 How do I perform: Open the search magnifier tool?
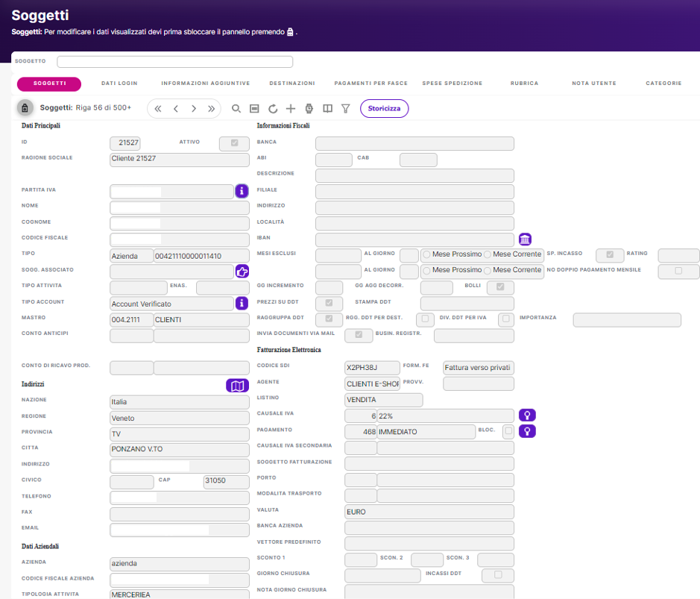click(x=236, y=109)
